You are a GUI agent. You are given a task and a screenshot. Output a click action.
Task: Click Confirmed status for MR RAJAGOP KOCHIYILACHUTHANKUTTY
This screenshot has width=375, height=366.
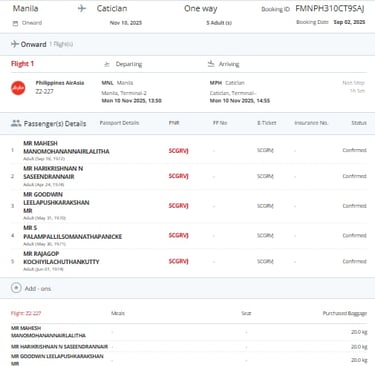click(x=354, y=261)
